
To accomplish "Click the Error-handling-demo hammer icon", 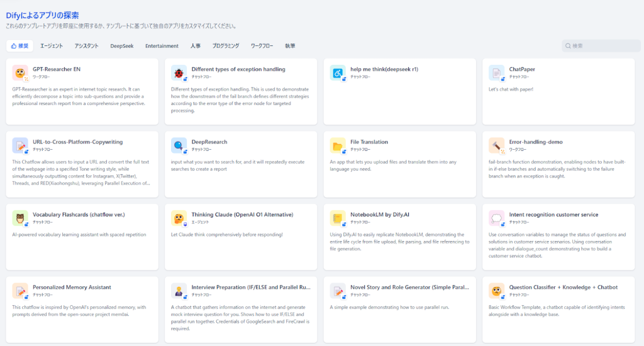I will (x=497, y=145).
